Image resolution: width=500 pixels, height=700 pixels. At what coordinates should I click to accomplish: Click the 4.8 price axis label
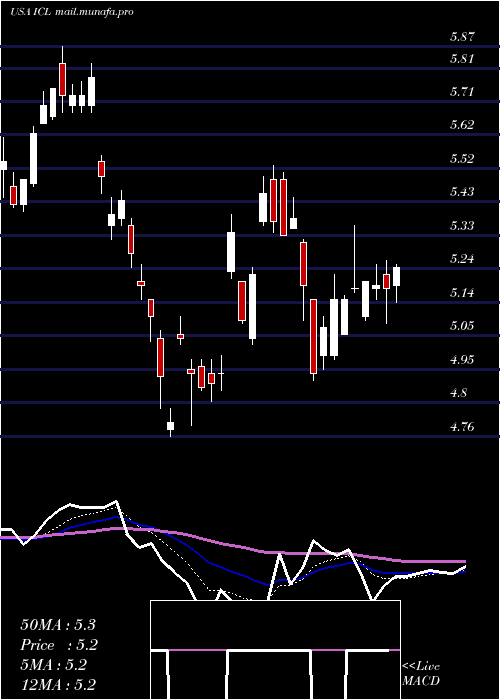tap(459, 393)
